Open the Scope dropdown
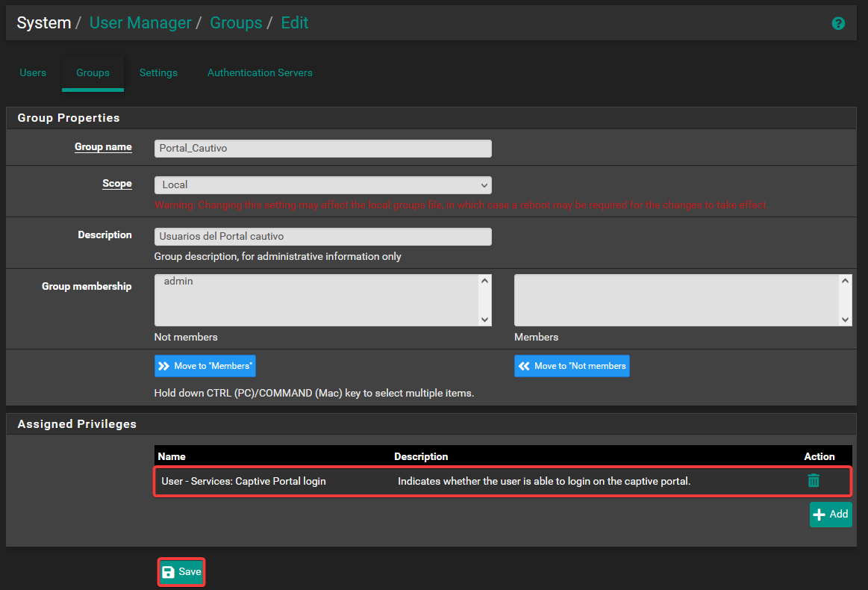Screen dimensions: 868x590 pos(322,184)
